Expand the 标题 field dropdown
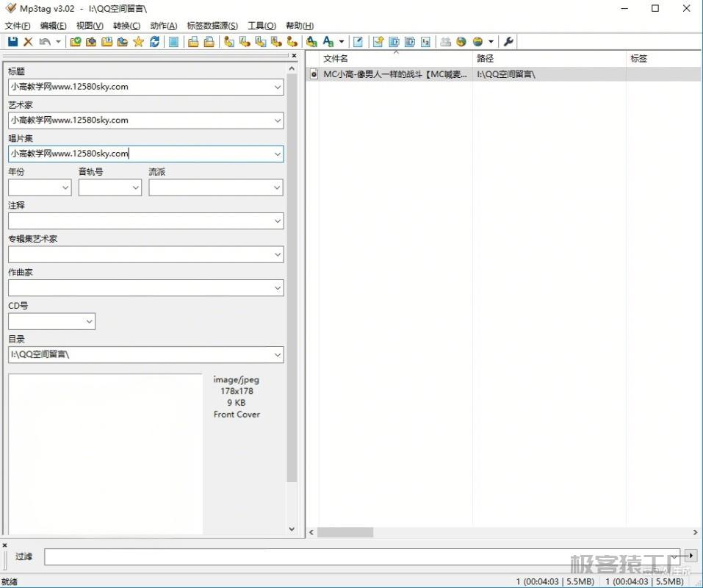The image size is (703, 588). click(x=277, y=87)
